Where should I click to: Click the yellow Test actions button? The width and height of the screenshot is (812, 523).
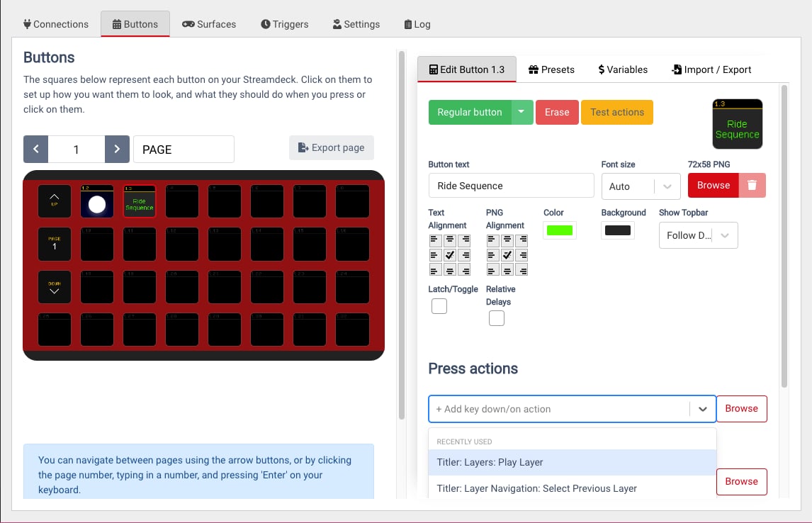pos(616,112)
